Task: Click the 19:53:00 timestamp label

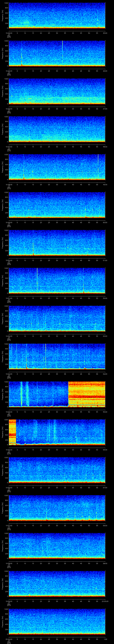Action: pos(9,374)
